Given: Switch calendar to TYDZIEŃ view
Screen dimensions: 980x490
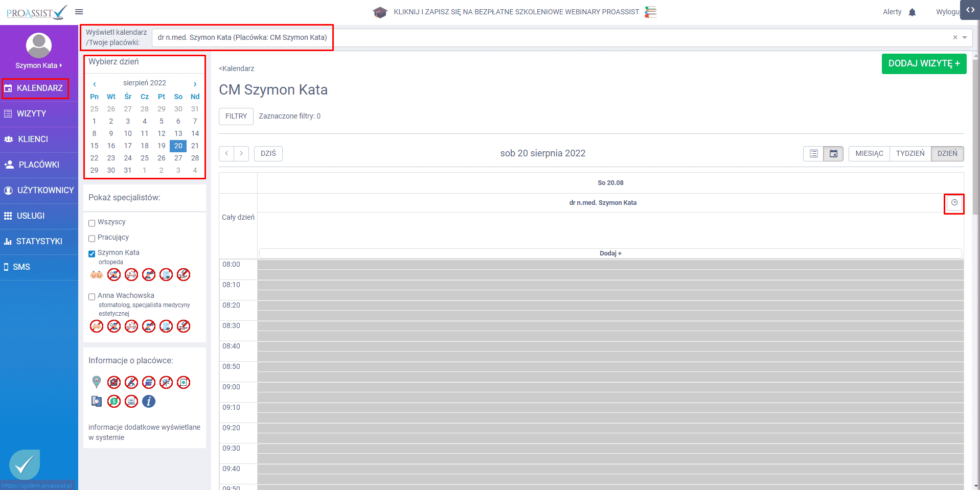Looking at the screenshot, I should pos(910,154).
